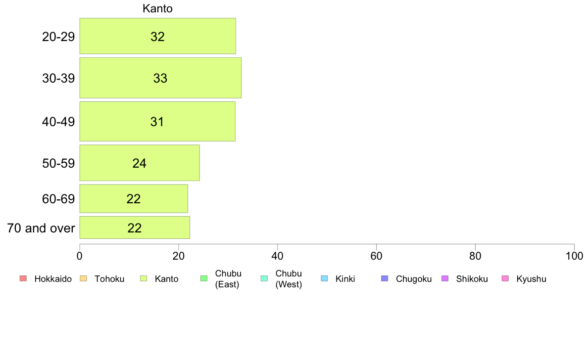
Task: Click the Kyushu pink legend swatch
Action: click(505, 278)
